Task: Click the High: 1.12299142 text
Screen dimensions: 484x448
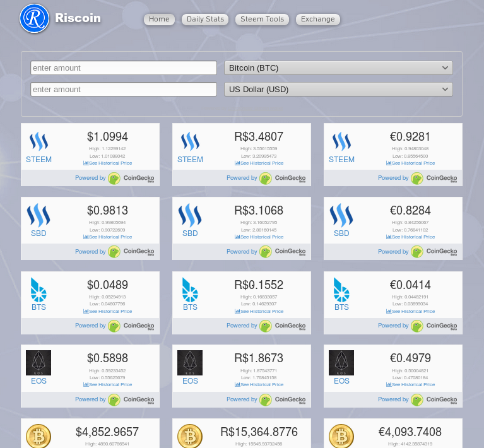Action: pyautogui.click(x=107, y=148)
